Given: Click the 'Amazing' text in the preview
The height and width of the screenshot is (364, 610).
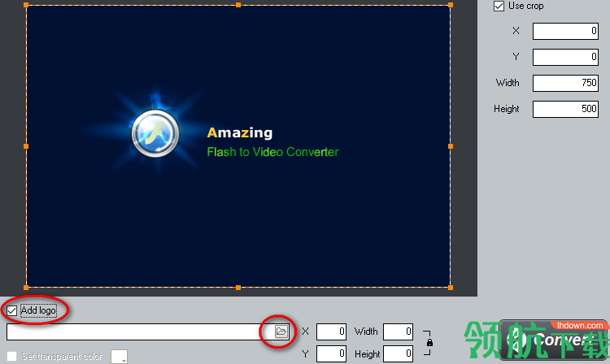Looking at the screenshot, I should 240,133.
